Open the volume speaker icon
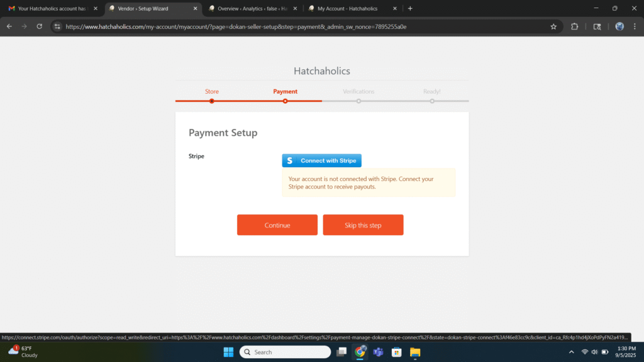 [594, 352]
